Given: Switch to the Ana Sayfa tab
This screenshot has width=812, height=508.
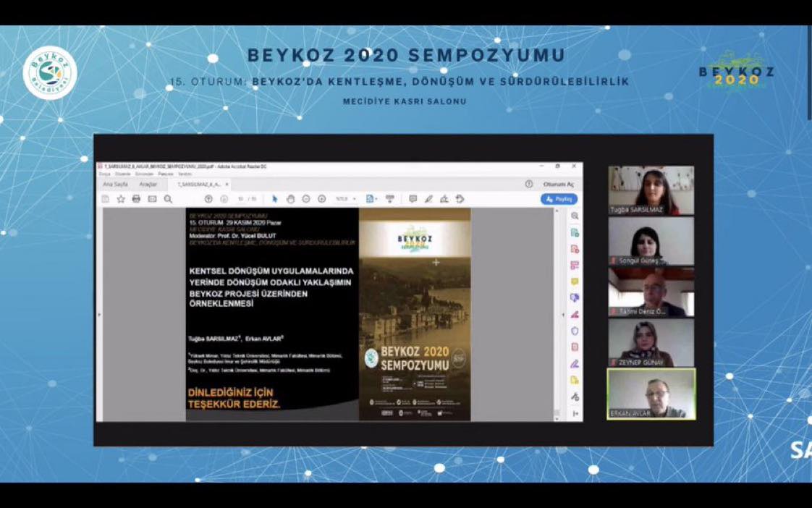Looking at the screenshot, I should [115, 185].
